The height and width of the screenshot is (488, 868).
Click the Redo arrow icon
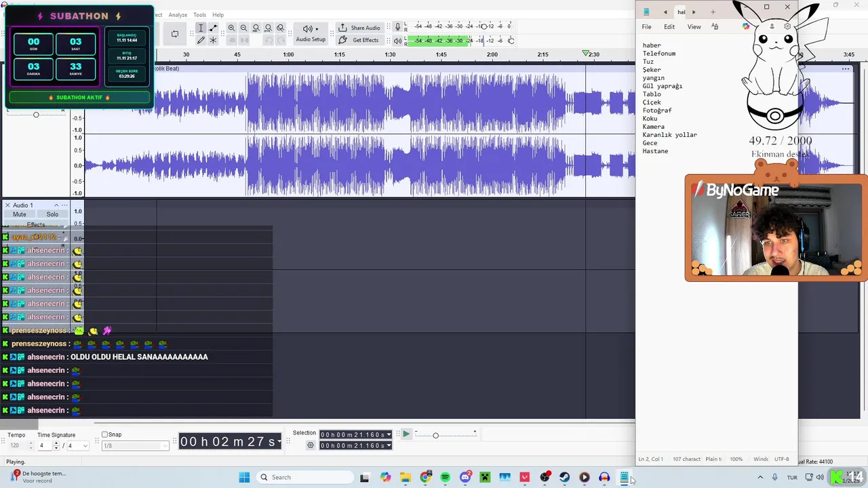(280, 40)
